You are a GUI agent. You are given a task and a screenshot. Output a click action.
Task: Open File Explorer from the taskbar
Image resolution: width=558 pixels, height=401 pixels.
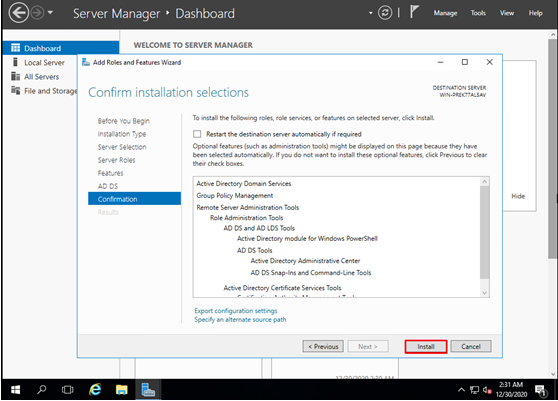pos(121,390)
